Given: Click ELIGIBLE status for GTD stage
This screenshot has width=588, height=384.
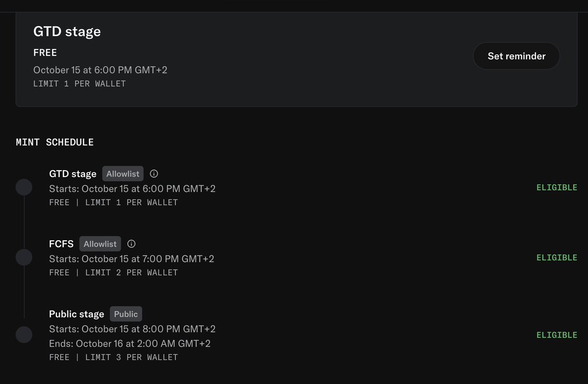Looking at the screenshot, I should pos(557,187).
